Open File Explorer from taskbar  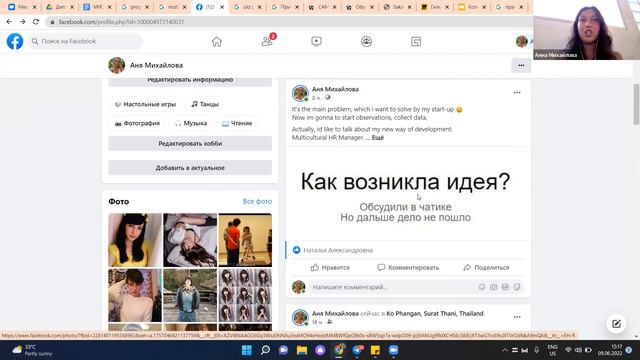click(302, 350)
